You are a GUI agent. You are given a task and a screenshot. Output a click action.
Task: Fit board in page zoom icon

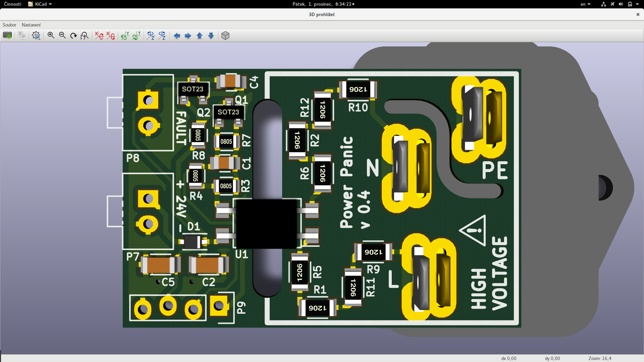click(85, 36)
